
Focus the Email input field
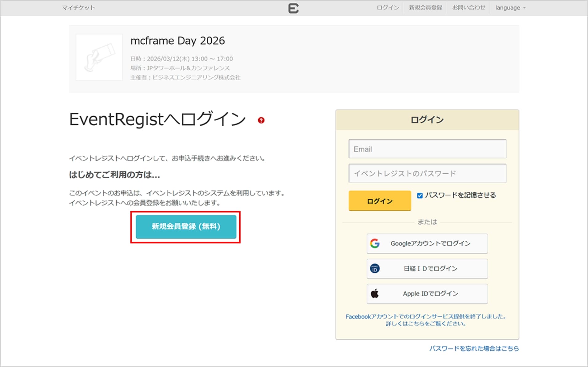point(427,149)
